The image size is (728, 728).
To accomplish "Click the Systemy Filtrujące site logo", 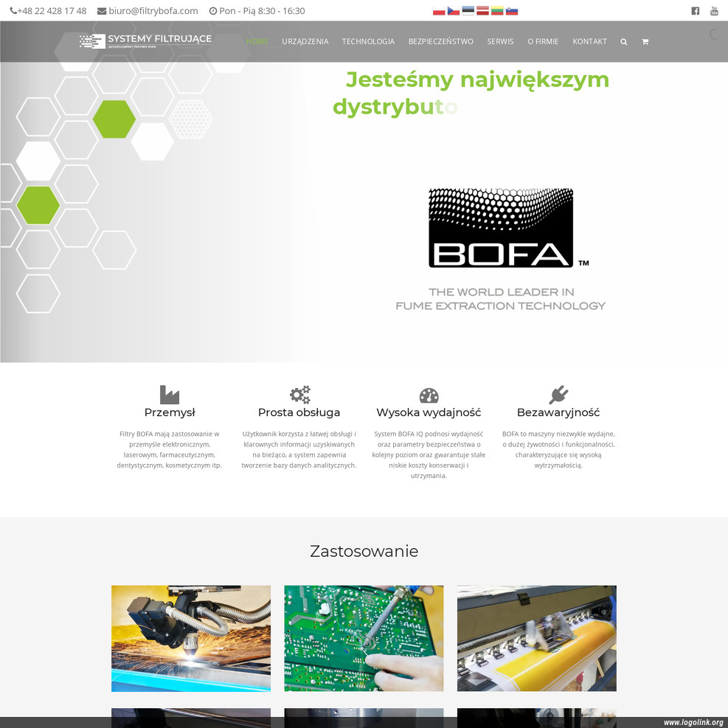I will point(145,41).
